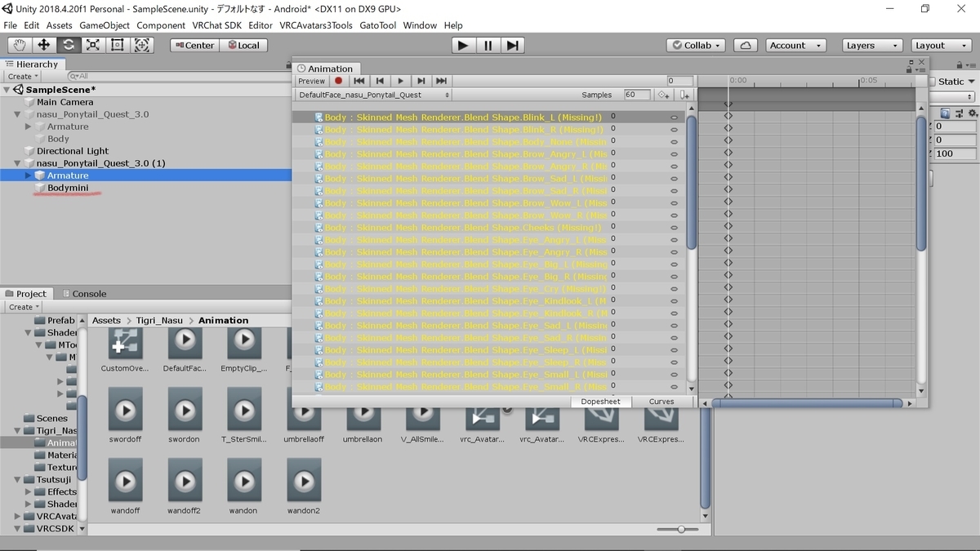The width and height of the screenshot is (980, 551).
Task: Enable animation recording with red record button
Action: (338, 81)
